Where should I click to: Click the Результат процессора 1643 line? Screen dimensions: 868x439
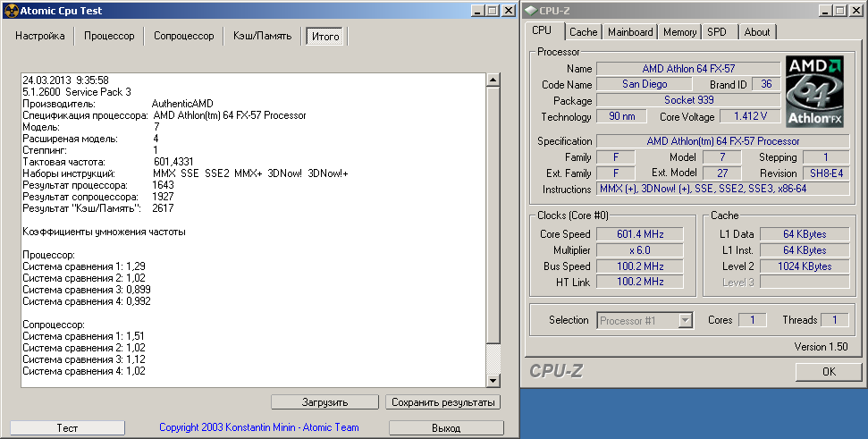98,185
